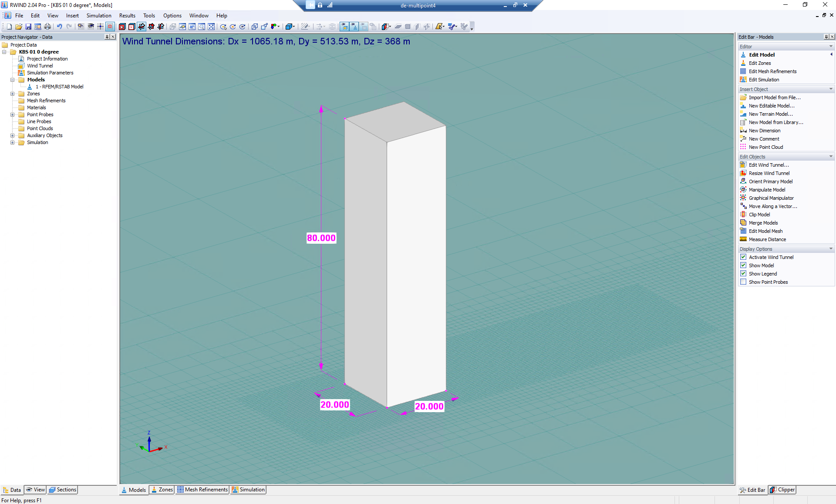Collapse the 'KBS 01 0 degree' tree node
This screenshot has width=836, height=504.
[x=4, y=52]
